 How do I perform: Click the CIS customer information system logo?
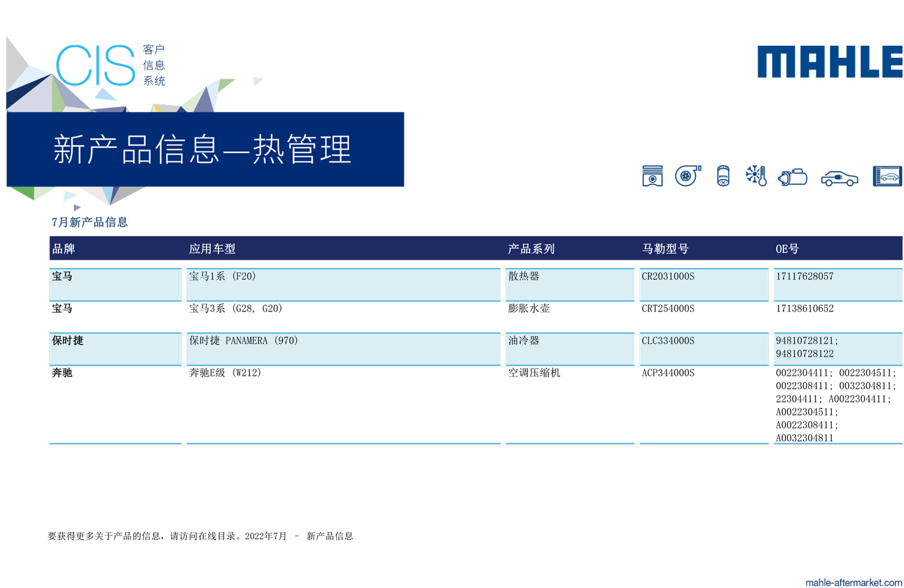(x=110, y=65)
